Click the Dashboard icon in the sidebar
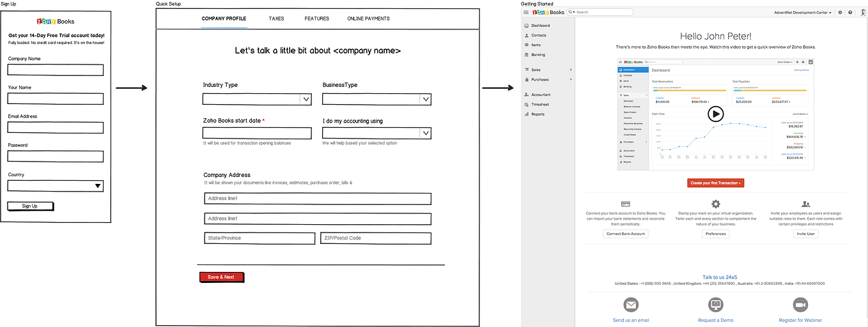868x327 pixels. pyautogui.click(x=526, y=26)
